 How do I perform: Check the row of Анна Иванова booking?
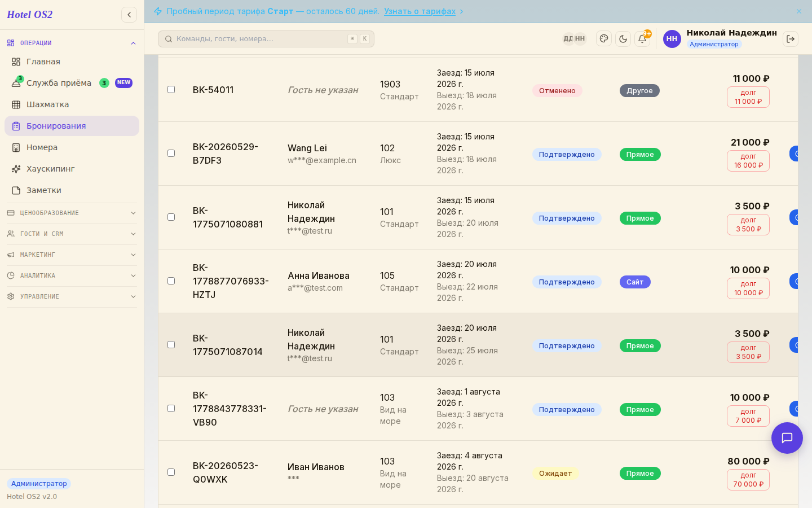(x=171, y=281)
